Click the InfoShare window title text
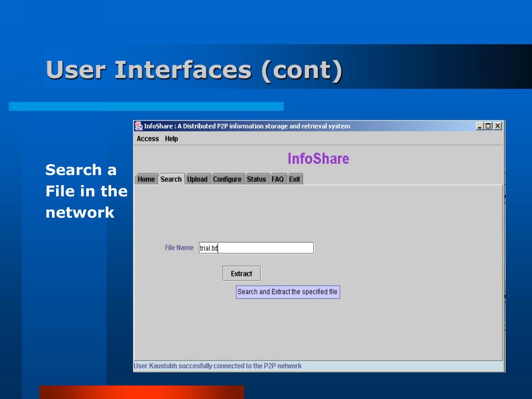This screenshot has height=399, width=532. pos(247,126)
